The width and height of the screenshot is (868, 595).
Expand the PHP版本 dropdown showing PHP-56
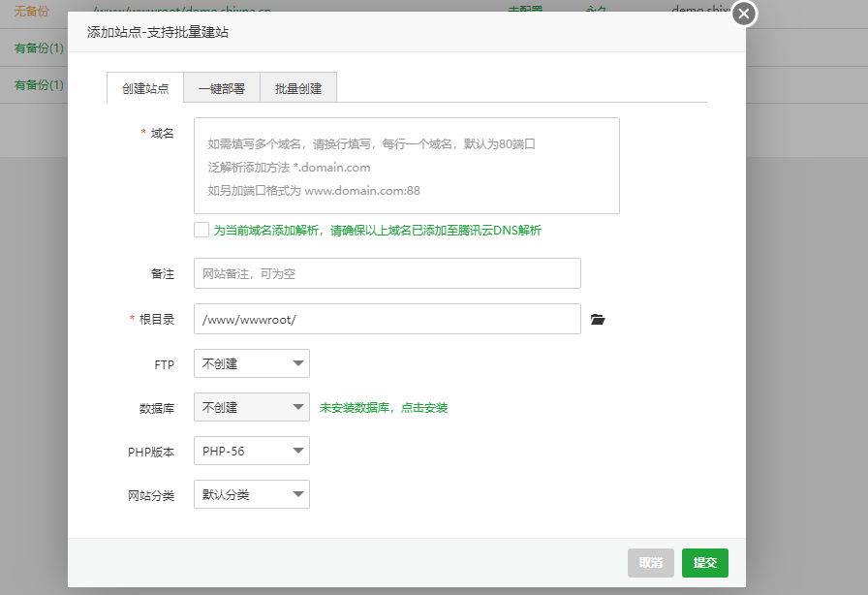point(252,452)
